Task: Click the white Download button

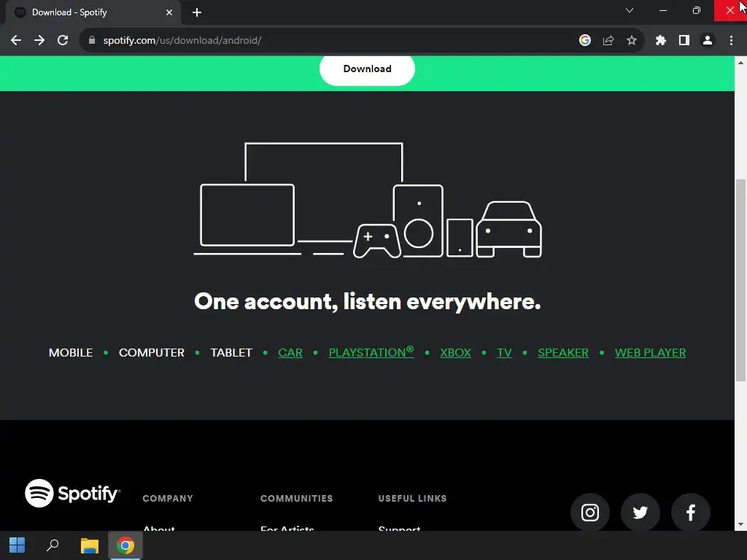Action: [367, 69]
